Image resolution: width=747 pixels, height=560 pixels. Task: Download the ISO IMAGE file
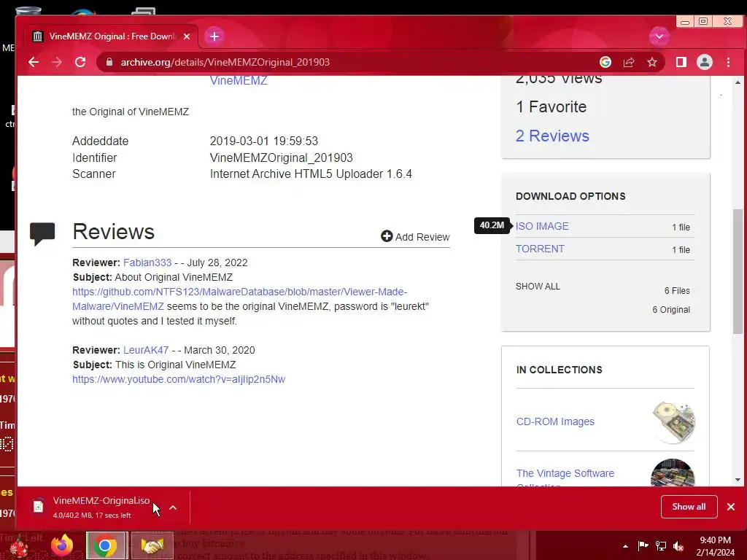pos(542,226)
